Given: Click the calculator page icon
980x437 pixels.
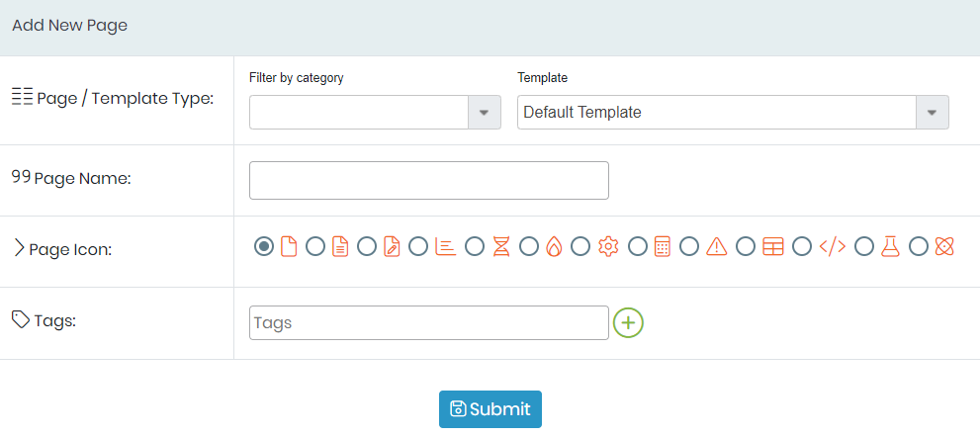Looking at the screenshot, I should click(x=663, y=246).
